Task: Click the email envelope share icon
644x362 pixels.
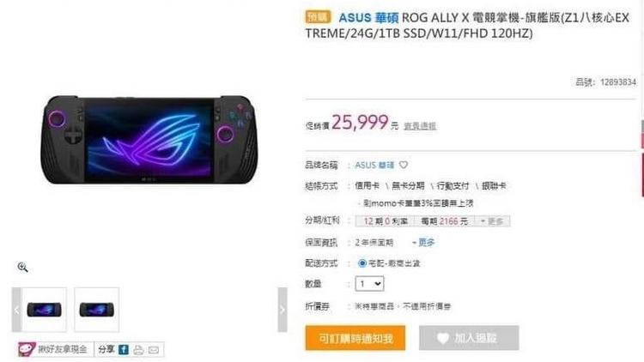Action: 154,350
